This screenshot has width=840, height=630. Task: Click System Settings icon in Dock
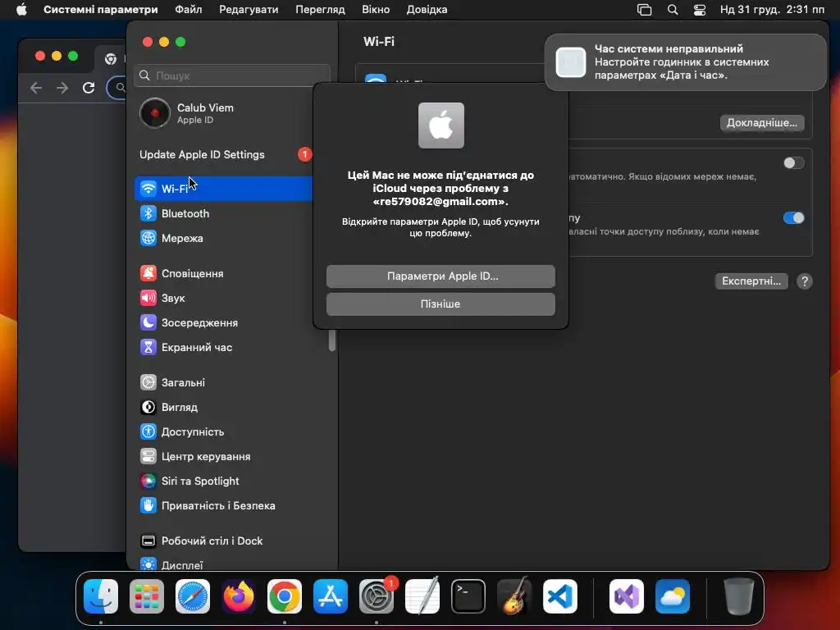coord(376,596)
